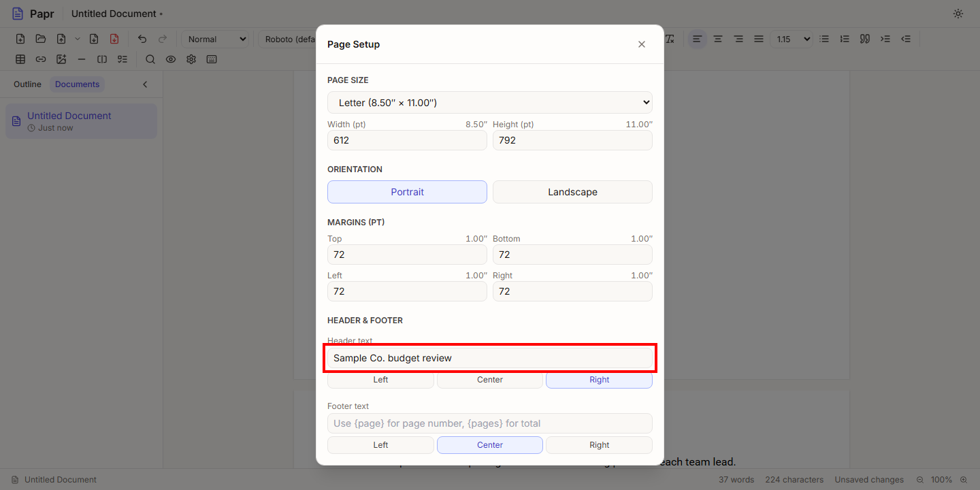Click the Footer text input field
This screenshot has width=980, height=490.
point(490,423)
